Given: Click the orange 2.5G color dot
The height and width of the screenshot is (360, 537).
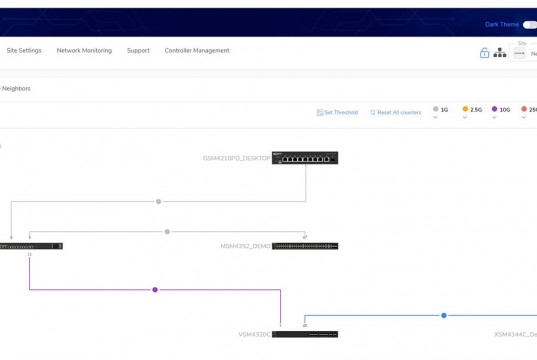Looking at the screenshot, I should click(465, 109).
